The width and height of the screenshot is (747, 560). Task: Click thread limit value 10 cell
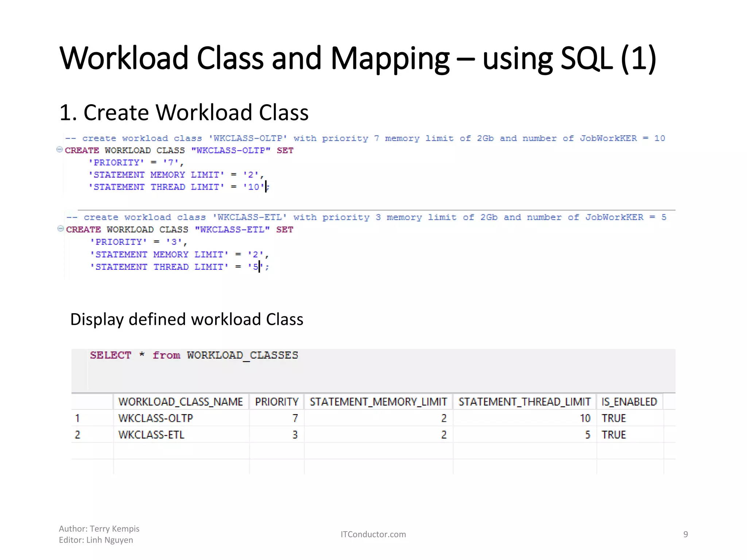(525, 418)
